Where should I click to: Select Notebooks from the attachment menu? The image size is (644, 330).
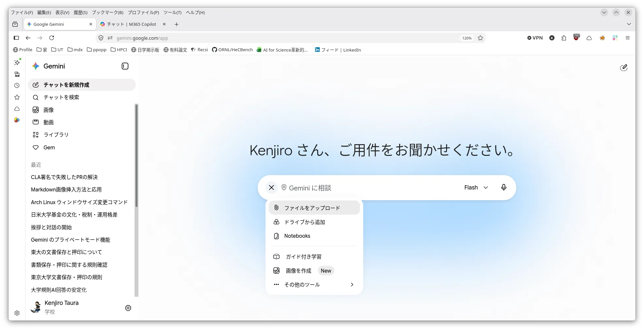click(314, 236)
